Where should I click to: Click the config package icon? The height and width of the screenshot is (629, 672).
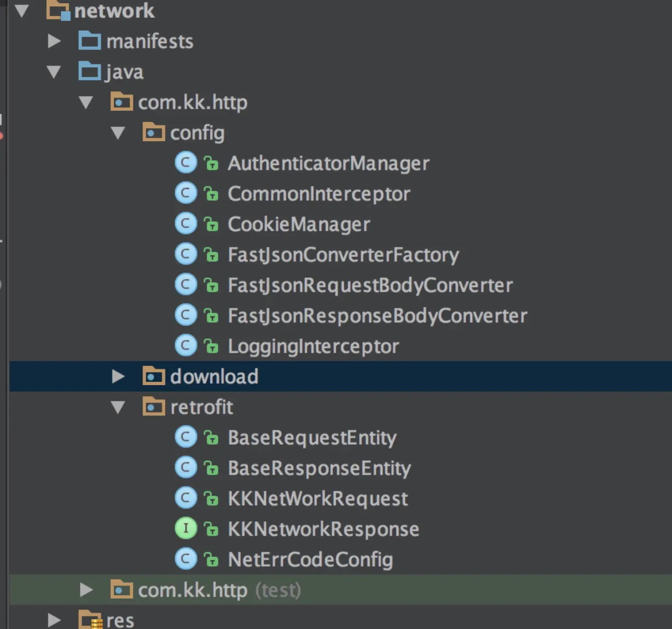click(x=154, y=132)
